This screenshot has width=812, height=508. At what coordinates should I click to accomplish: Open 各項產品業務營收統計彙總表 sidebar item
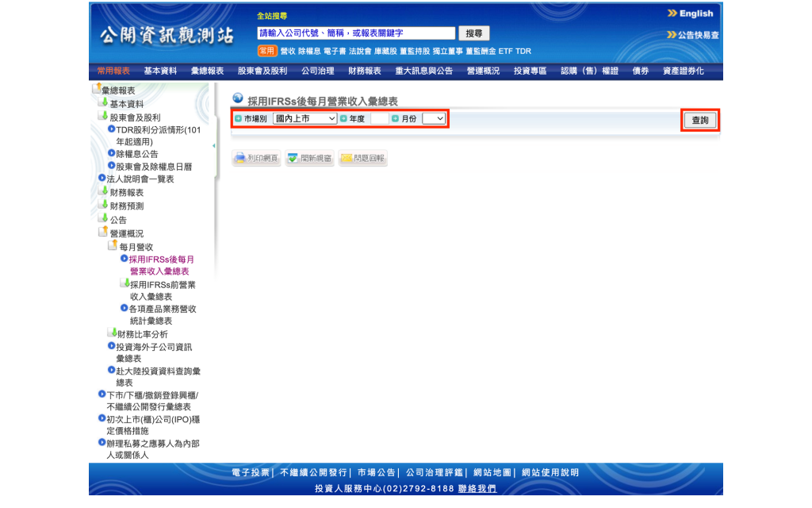[x=163, y=314]
